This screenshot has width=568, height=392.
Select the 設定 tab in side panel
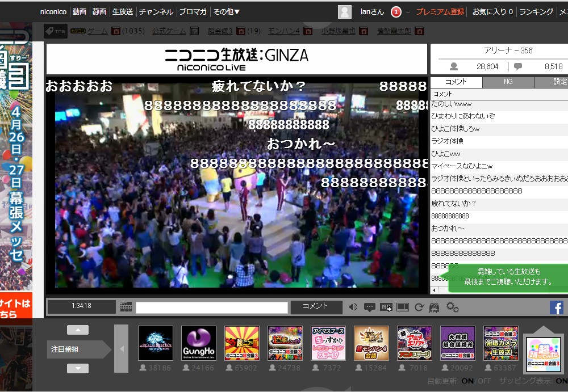552,82
